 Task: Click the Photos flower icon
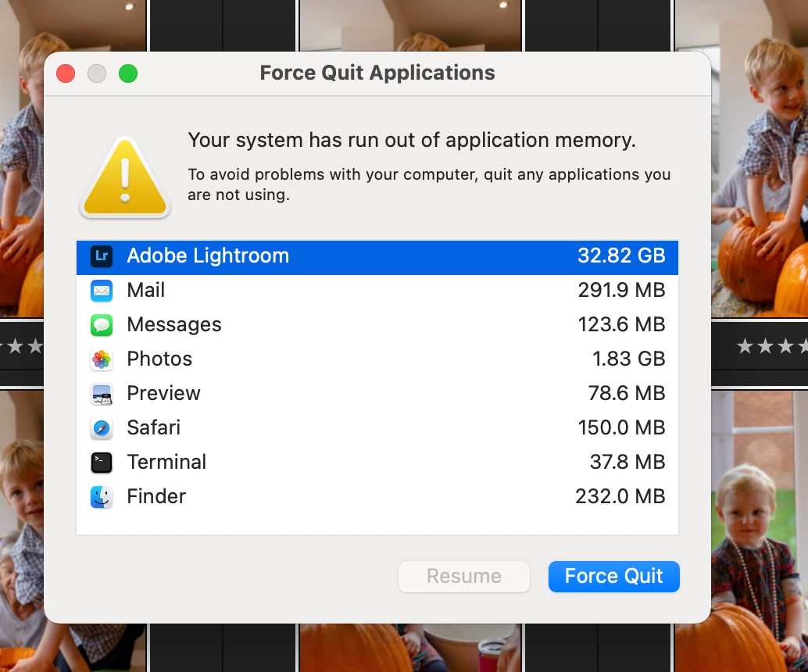tap(102, 359)
